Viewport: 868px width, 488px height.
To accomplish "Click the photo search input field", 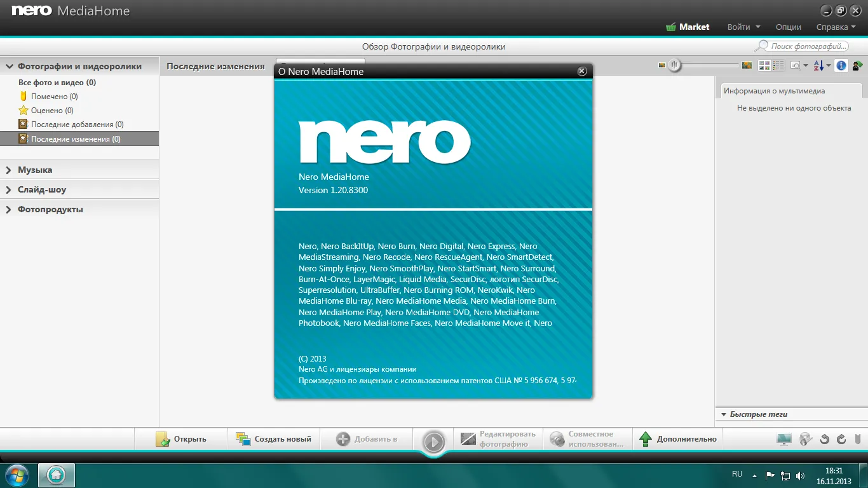I will tap(808, 46).
